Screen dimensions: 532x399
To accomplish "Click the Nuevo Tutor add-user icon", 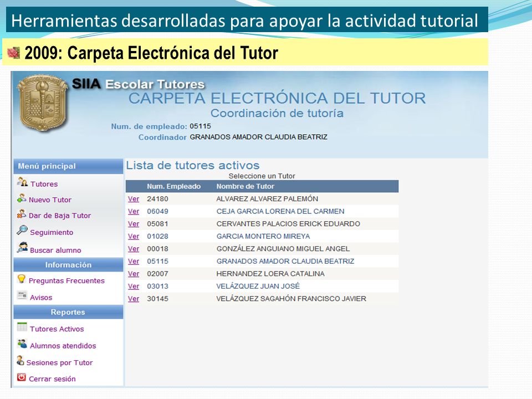I will click(22, 198).
